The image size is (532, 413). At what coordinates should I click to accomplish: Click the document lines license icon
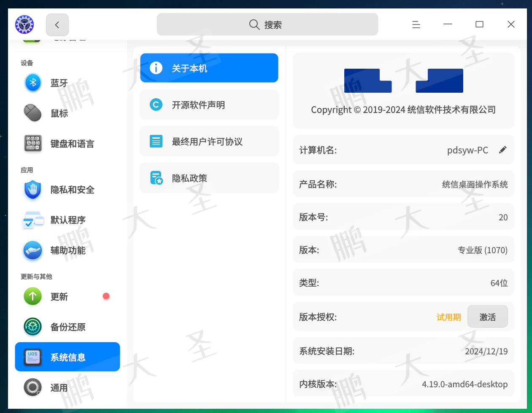(156, 141)
